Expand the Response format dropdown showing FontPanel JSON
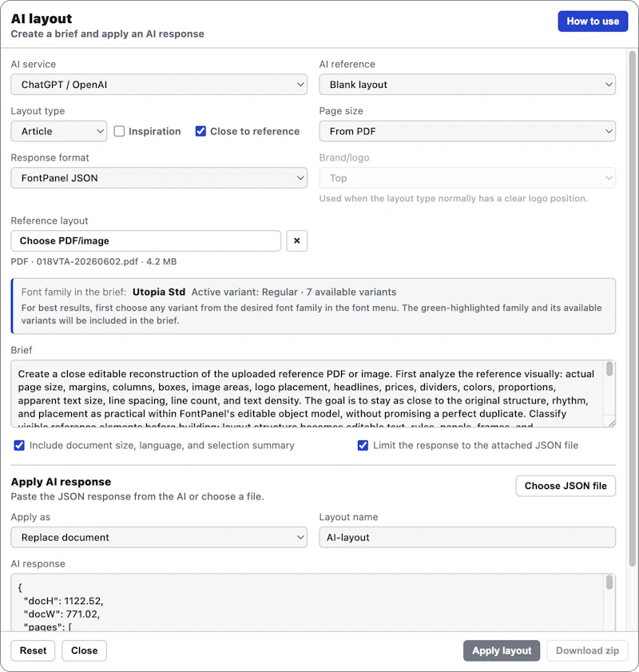 [159, 178]
